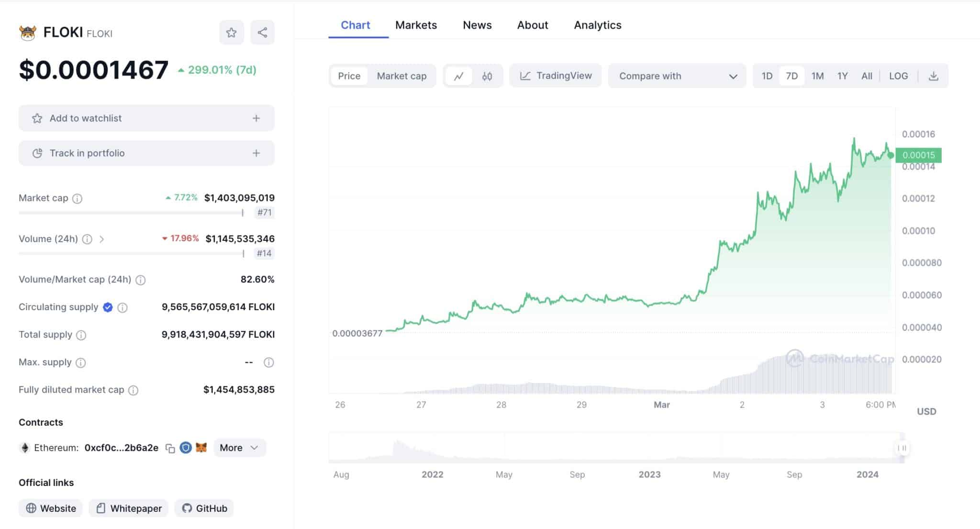Click 82.60% volume ratio value

257,280
